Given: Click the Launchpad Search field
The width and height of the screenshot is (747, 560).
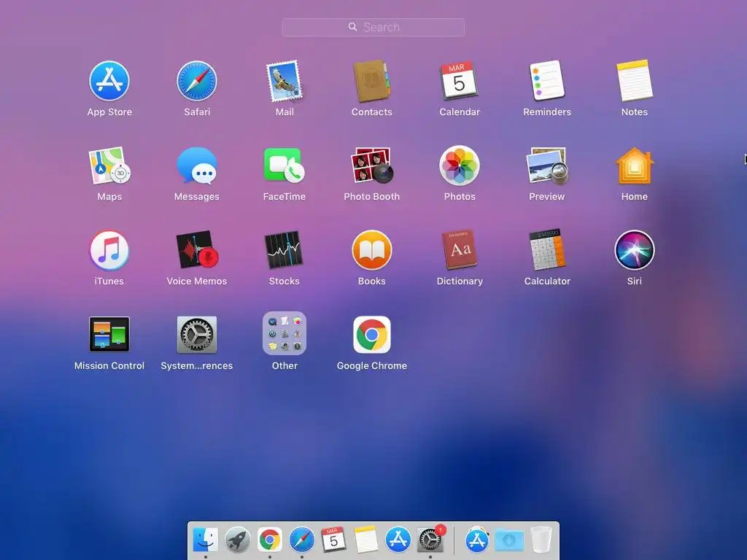Looking at the screenshot, I should tap(373, 27).
